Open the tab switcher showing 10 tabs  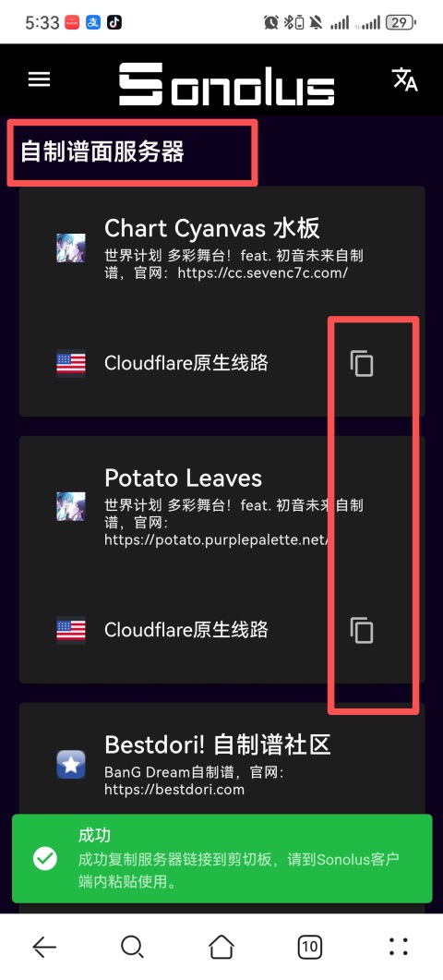click(x=310, y=947)
